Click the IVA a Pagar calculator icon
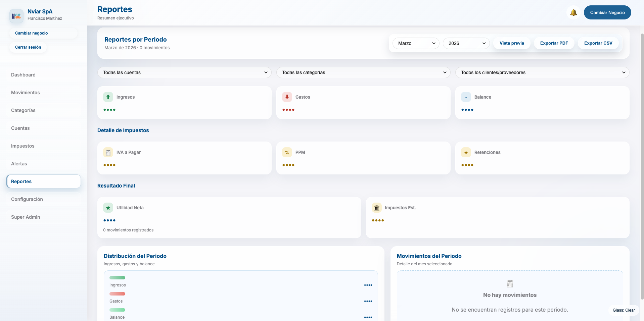 [108, 152]
